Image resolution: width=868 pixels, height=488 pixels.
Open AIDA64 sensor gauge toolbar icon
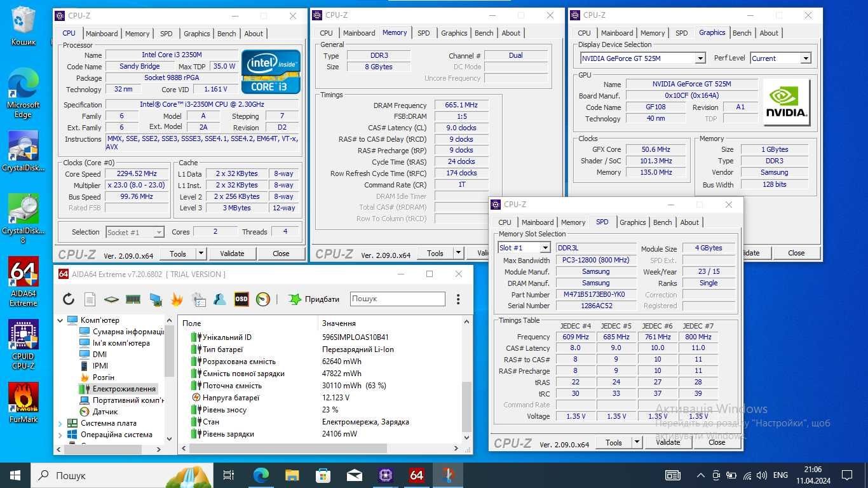pos(263,299)
